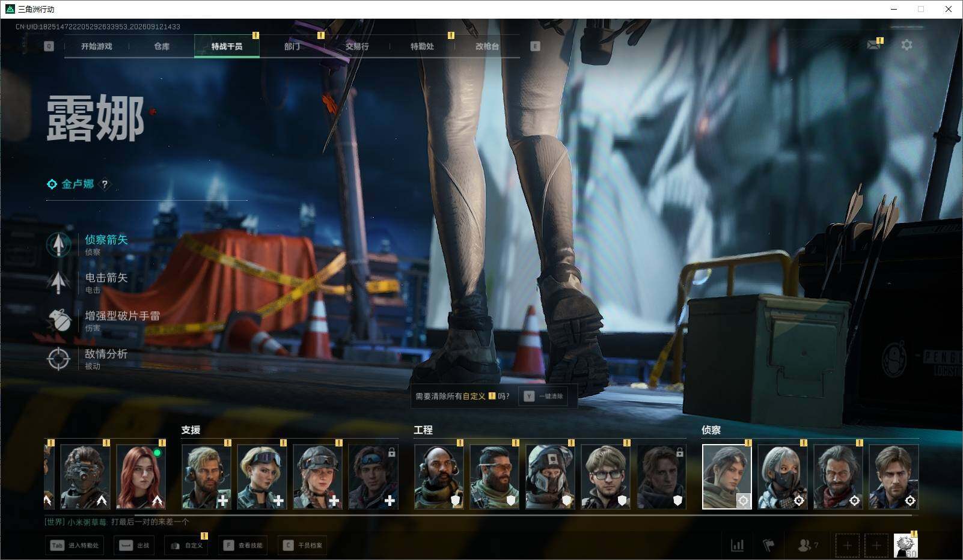Click the 金卢娜 skin name label
This screenshot has height=560, width=963.
point(78,184)
